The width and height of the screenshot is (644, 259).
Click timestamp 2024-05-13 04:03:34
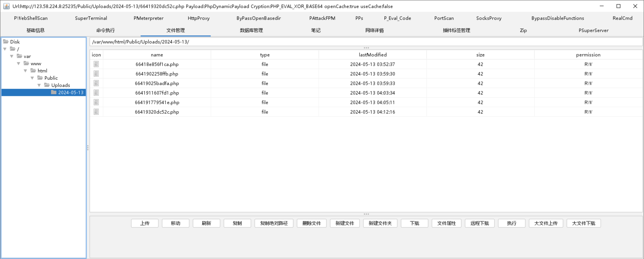coord(373,93)
